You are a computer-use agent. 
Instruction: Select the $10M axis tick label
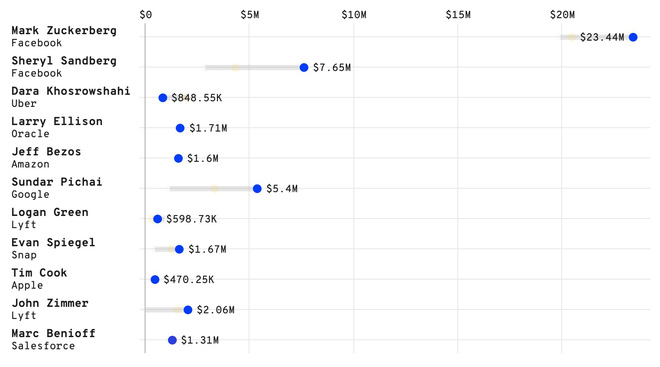[354, 15]
